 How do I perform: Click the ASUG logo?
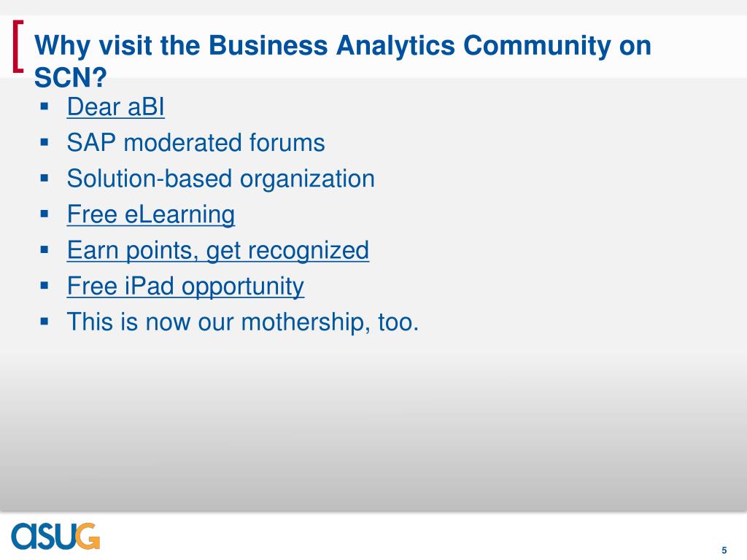point(55,536)
